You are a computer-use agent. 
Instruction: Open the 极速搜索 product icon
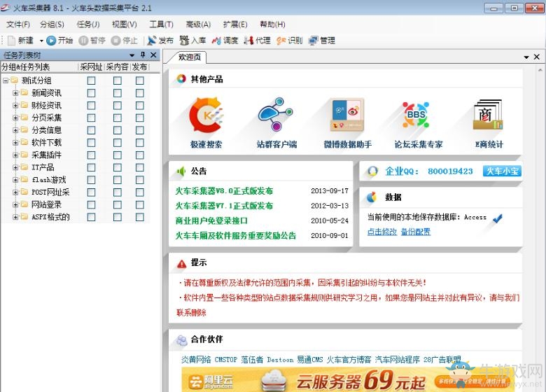point(206,115)
